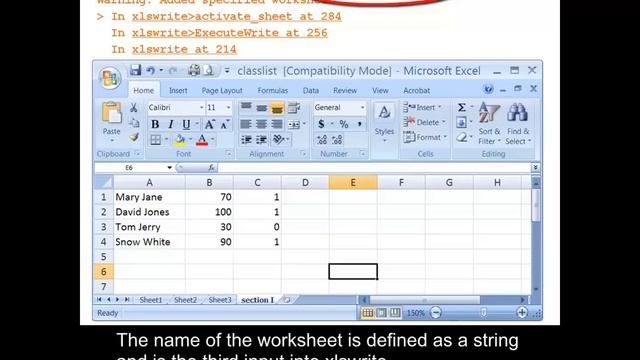
Task: Click the Paste clipboard icon
Action: point(111,113)
